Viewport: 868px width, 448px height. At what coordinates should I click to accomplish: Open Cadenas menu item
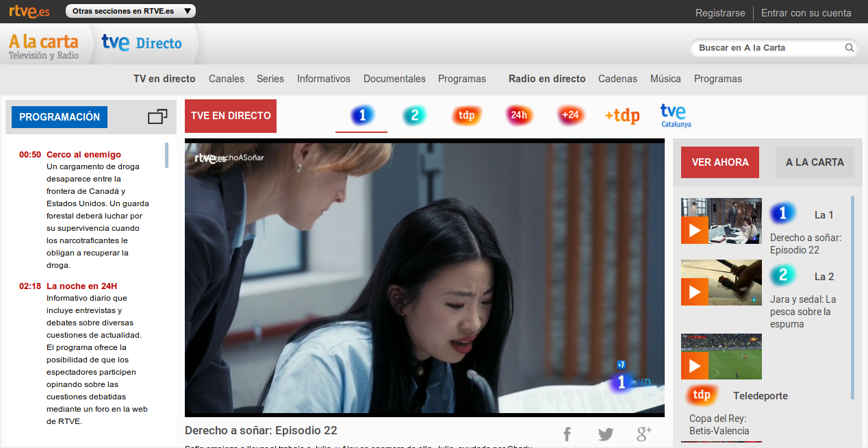coord(617,79)
